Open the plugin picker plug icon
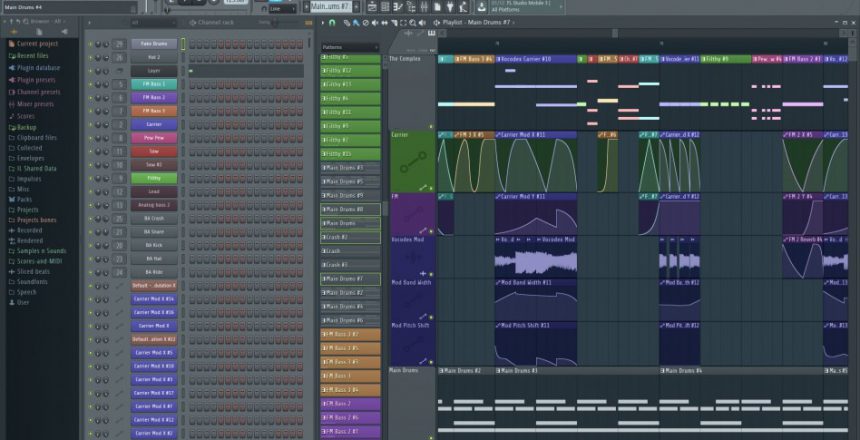Image resolution: width=860 pixels, height=440 pixels. pos(450,7)
